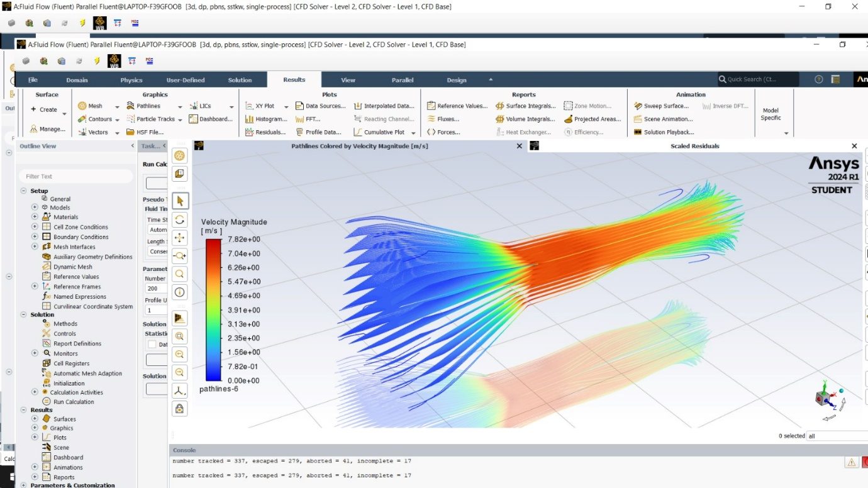Expand Cell Zone Conditions node
The width and height of the screenshot is (868, 488).
pos(35,227)
